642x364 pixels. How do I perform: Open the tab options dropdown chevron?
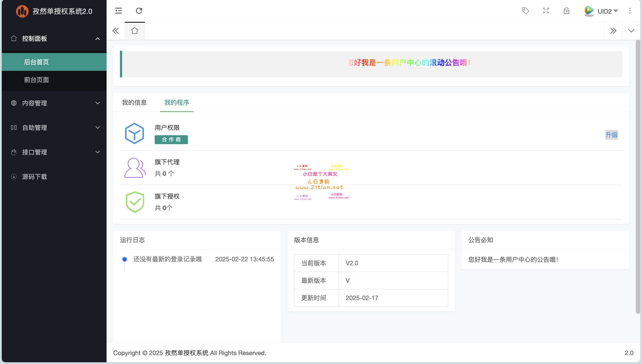(x=631, y=31)
